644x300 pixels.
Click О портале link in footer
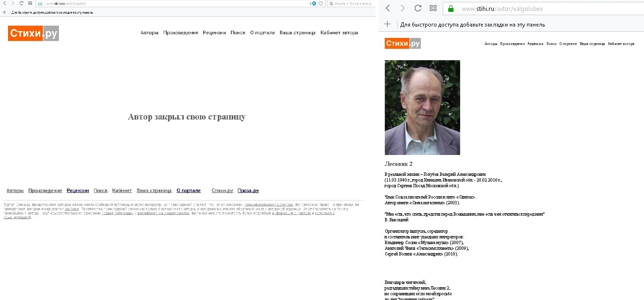(x=189, y=191)
